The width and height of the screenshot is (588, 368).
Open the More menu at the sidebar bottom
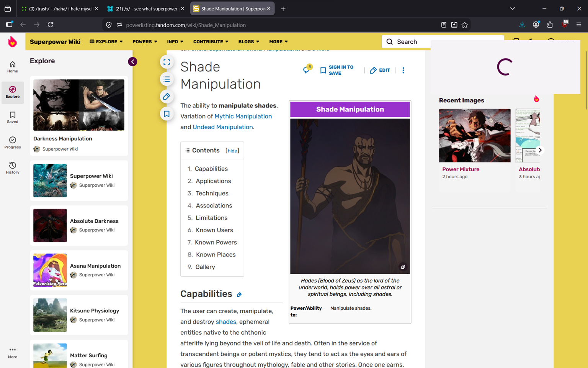pyautogui.click(x=13, y=353)
